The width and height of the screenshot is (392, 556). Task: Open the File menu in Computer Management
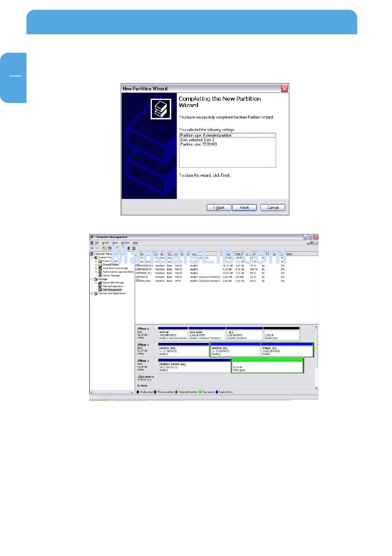tap(97, 243)
